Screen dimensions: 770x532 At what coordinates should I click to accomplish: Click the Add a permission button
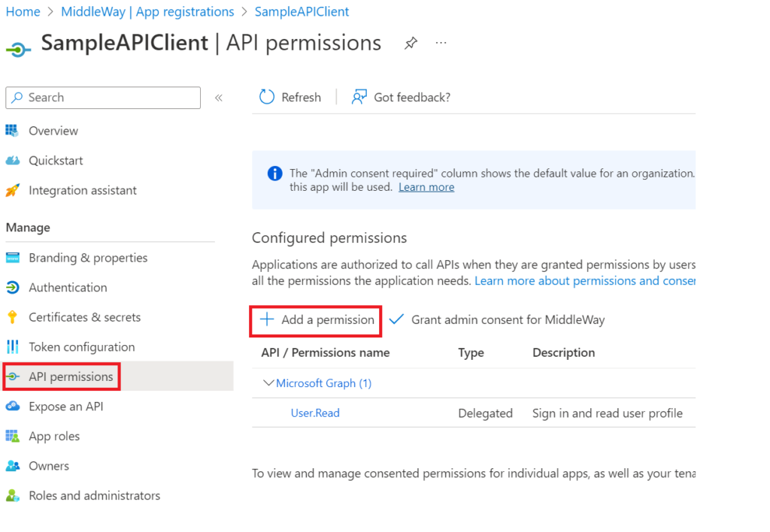(x=317, y=320)
